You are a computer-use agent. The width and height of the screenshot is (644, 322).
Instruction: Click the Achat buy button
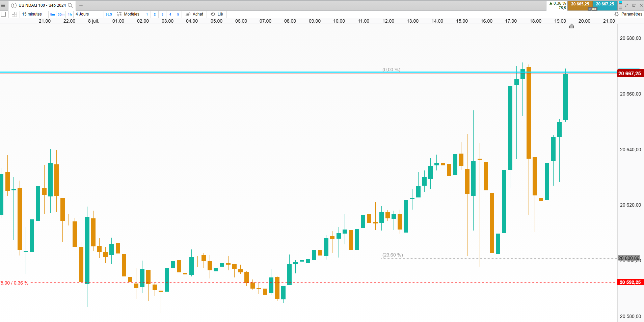pyautogui.click(x=194, y=14)
